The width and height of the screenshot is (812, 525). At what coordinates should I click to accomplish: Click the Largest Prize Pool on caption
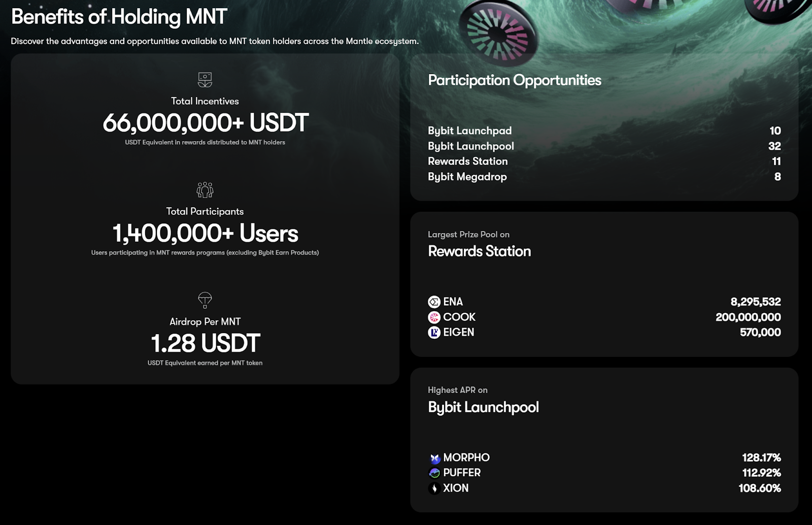tap(468, 235)
